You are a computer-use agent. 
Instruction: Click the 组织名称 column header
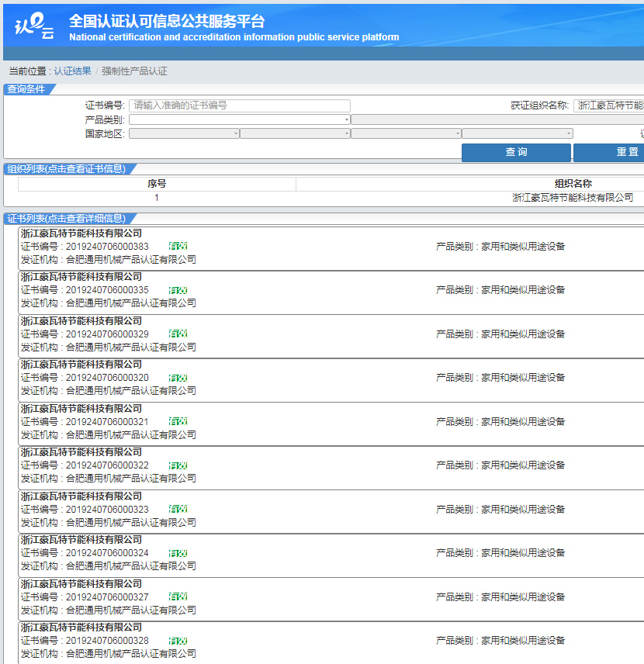(573, 184)
